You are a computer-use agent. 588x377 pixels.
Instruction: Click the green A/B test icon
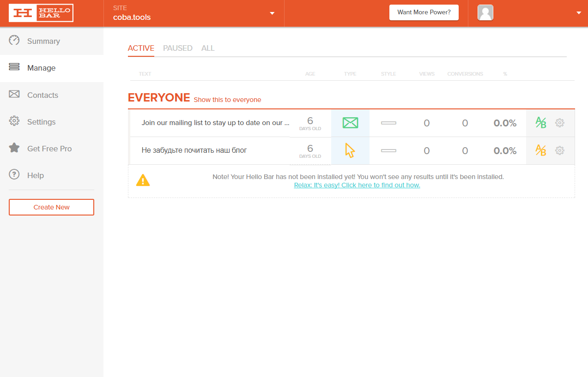click(540, 123)
